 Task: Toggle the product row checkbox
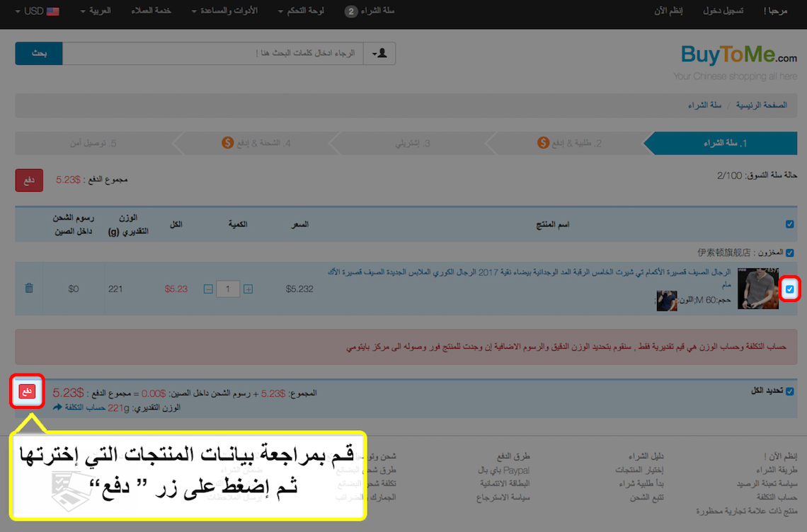point(790,289)
